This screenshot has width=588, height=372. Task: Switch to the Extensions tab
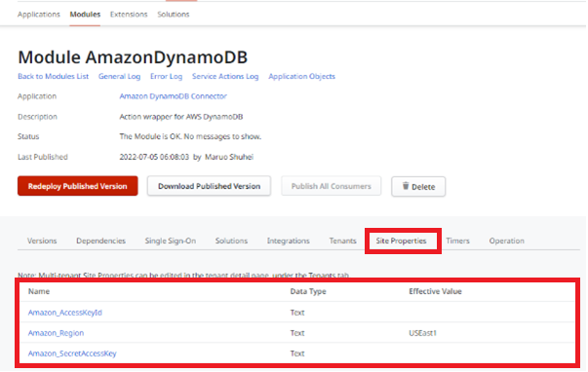129,15
